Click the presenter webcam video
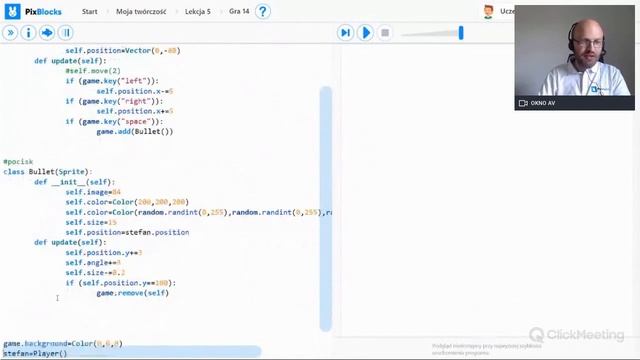Image resolution: width=640 pixels, height=360 pixels. [575, 51]
